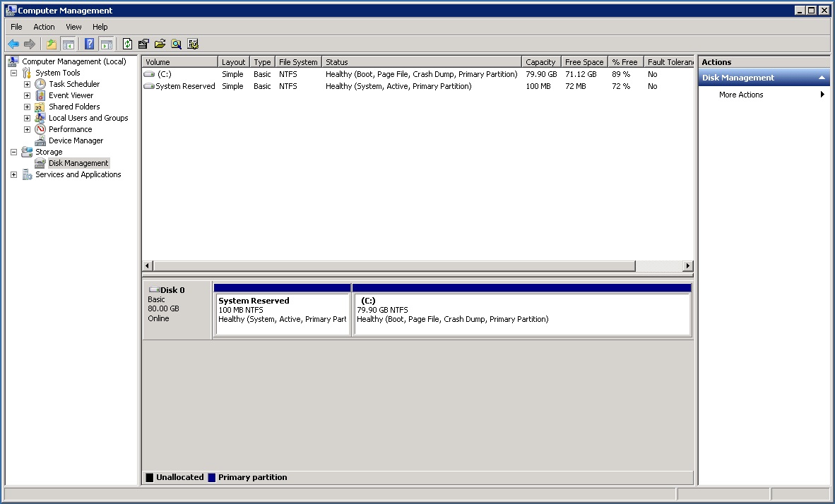This screenshot has height=504, width=835.
Task: Click the Refresh toolbar icon
Action: (127, 44)
